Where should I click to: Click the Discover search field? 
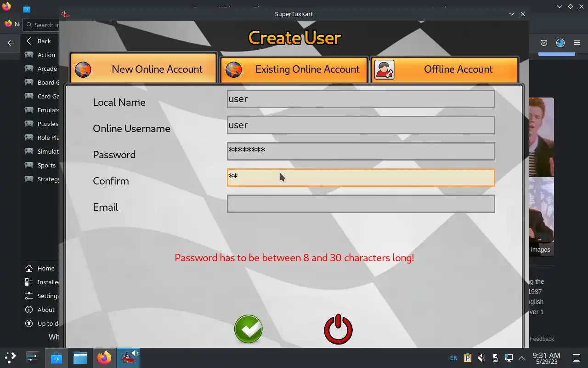(x=41, y=25)
